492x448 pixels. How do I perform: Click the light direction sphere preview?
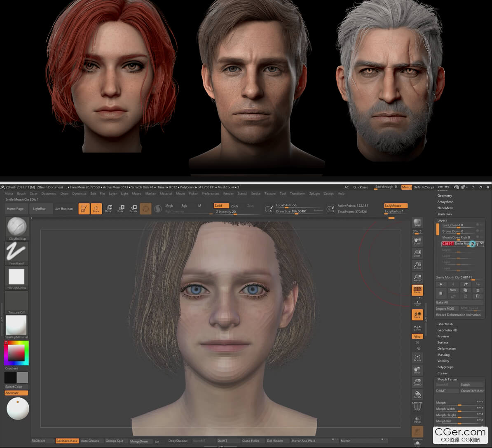click(18, 408)
